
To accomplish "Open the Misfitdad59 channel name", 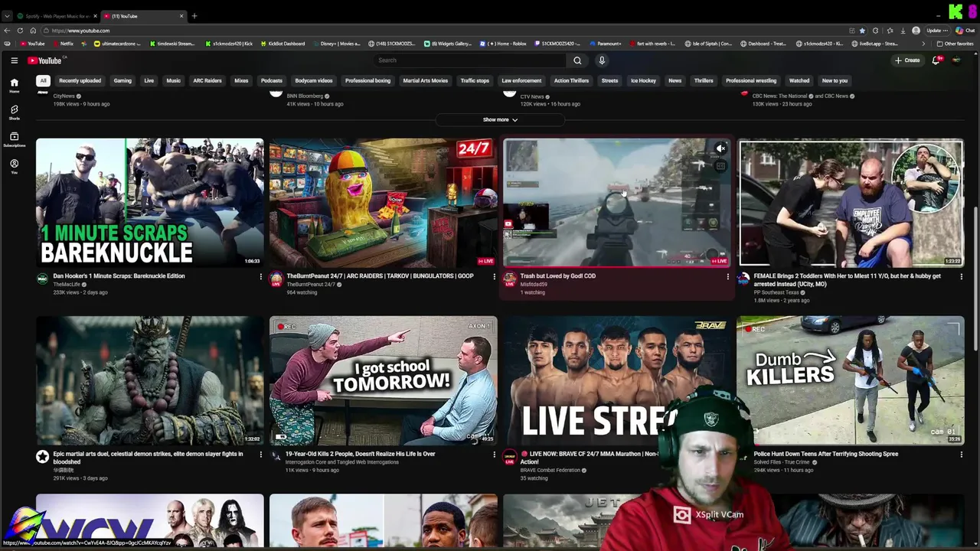I will click(534, 285).
